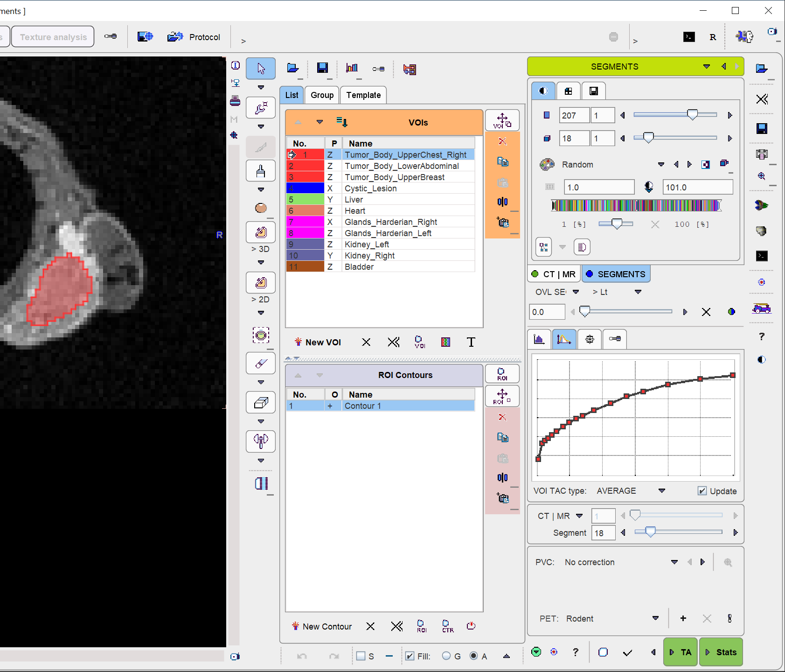The height and width of the screenshot is (672, 785).
Task: Open R console icon
Action: coord(713,37)
